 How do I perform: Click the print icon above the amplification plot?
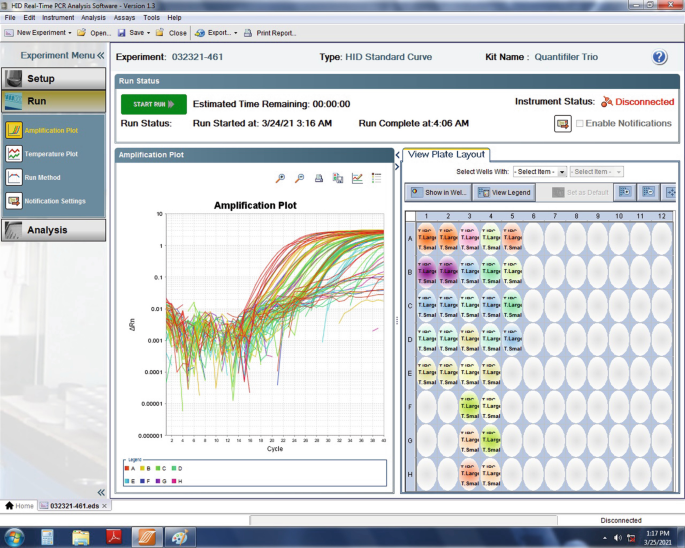coord(319,178)
